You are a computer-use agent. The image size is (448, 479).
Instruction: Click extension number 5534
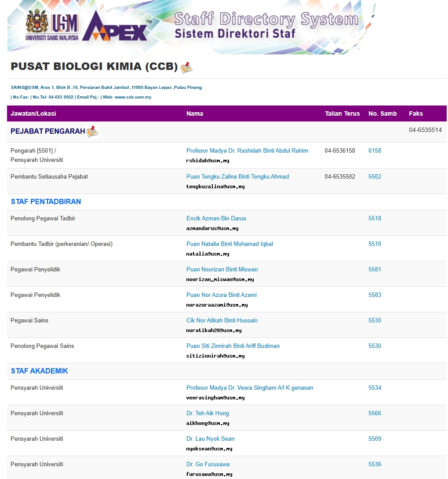point(375,388)
